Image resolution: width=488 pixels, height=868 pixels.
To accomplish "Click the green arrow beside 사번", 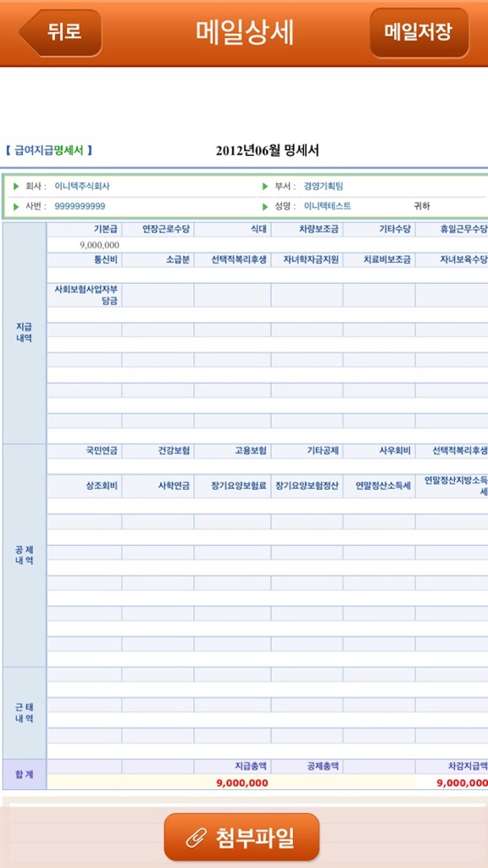I will [16, 207].
